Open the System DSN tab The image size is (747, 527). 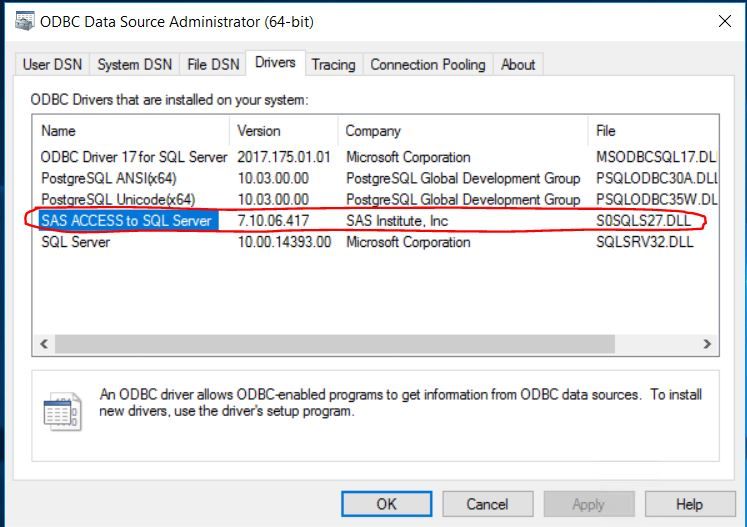(134, 65)
